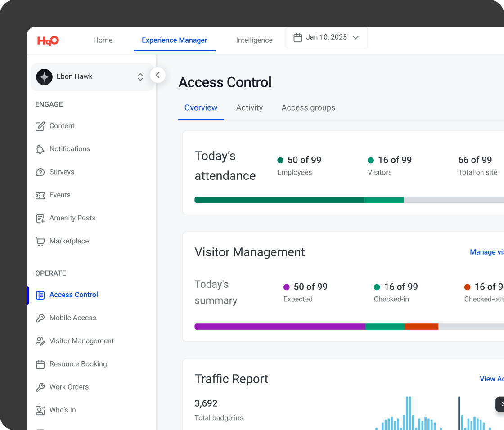
Task: Click the Access Control sidebar icon
Action: point(40,295)
